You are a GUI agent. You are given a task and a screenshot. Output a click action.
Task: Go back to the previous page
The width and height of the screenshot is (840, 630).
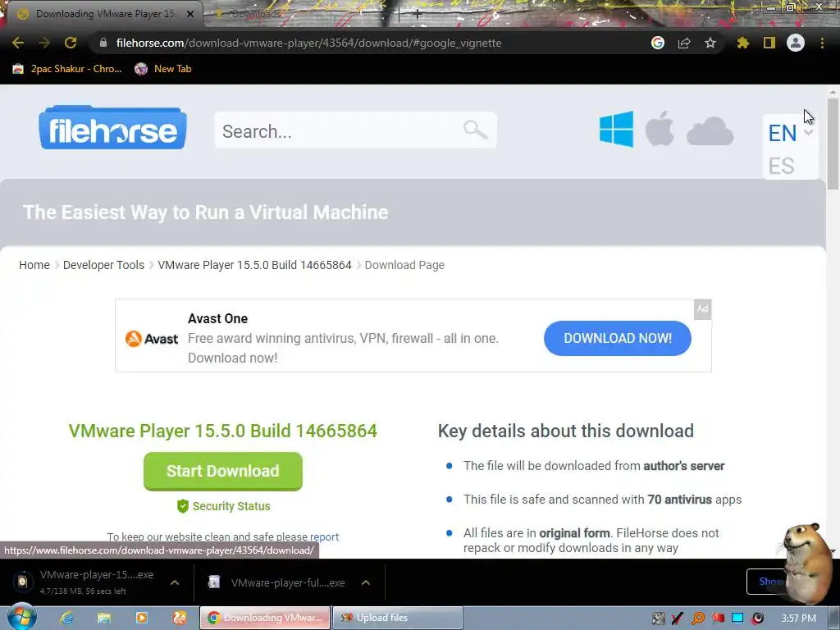tap(18, 43)
